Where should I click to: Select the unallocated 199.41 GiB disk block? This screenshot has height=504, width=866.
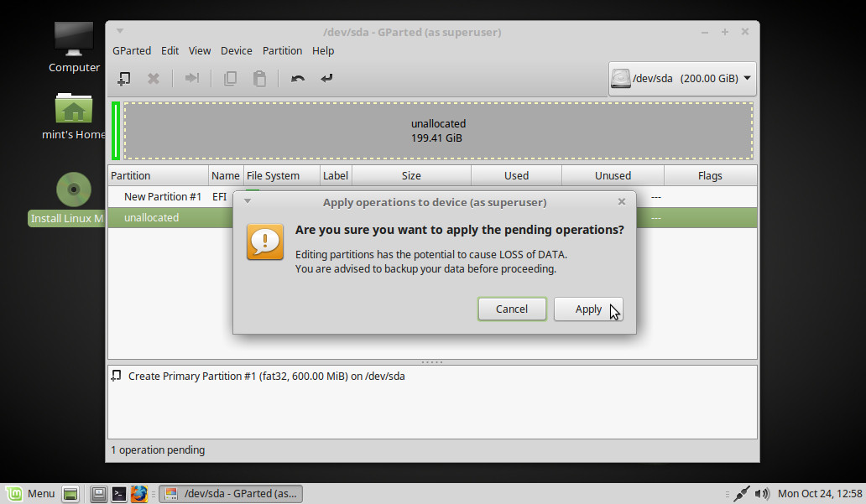(438, 131)
